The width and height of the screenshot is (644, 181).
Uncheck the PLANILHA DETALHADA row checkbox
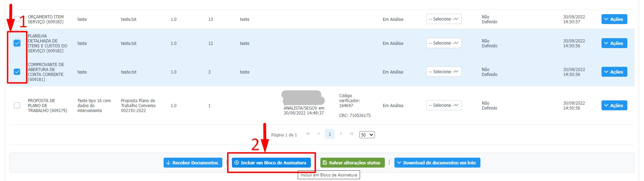[x=17, y=43]
